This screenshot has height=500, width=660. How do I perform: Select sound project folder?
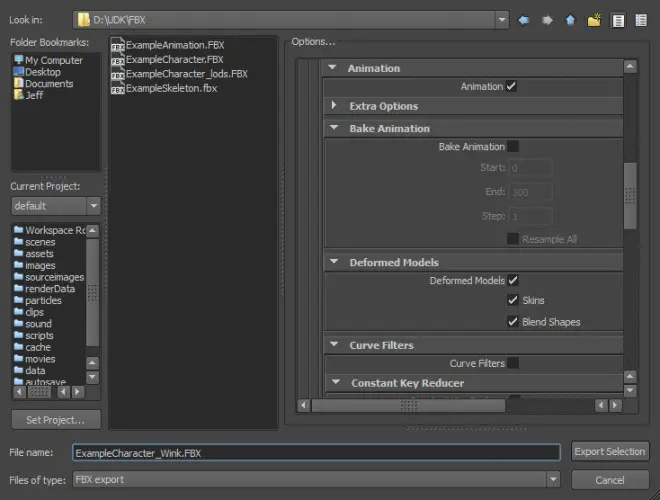(x=33, y=324)
